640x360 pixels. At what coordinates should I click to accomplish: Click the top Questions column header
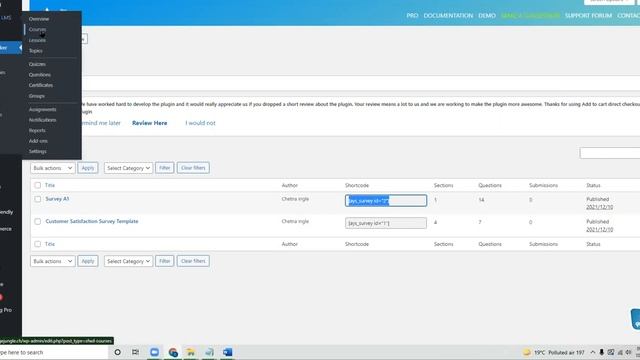pos(490,185)
